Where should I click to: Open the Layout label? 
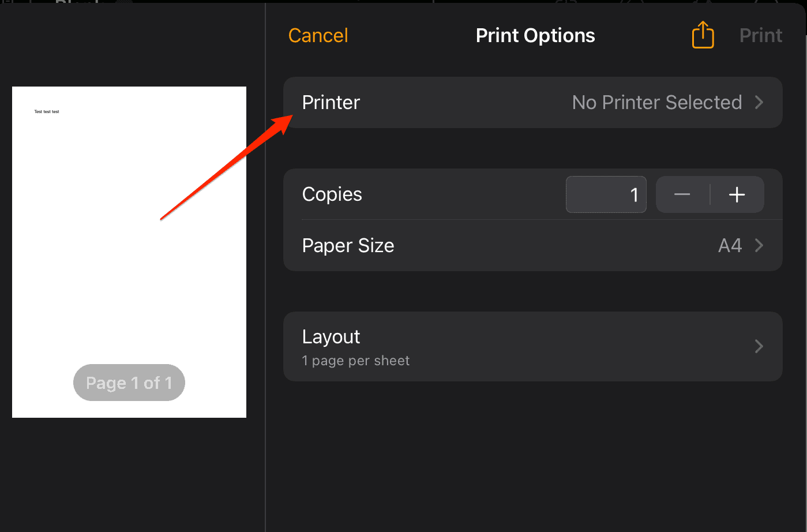[331, 337]
